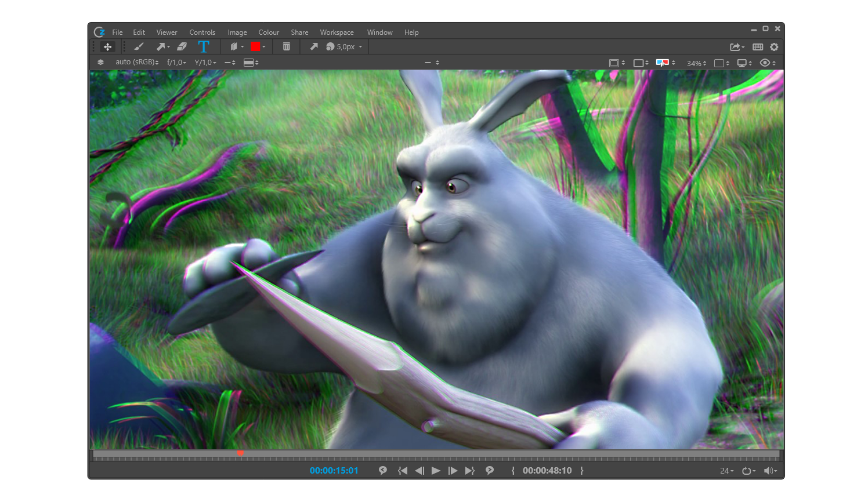This screenshot has width=868, height=502.
Task: Click the red playhead marker on timeline
Action: (x=240, y=453)
